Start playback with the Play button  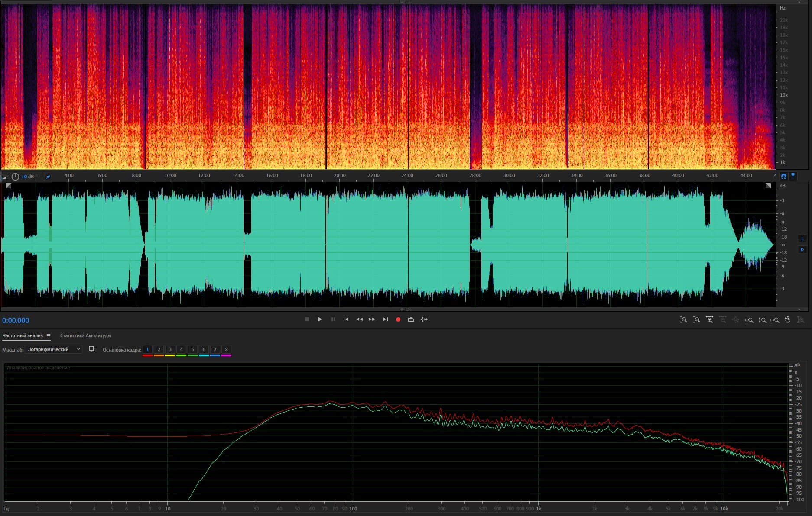320,319
